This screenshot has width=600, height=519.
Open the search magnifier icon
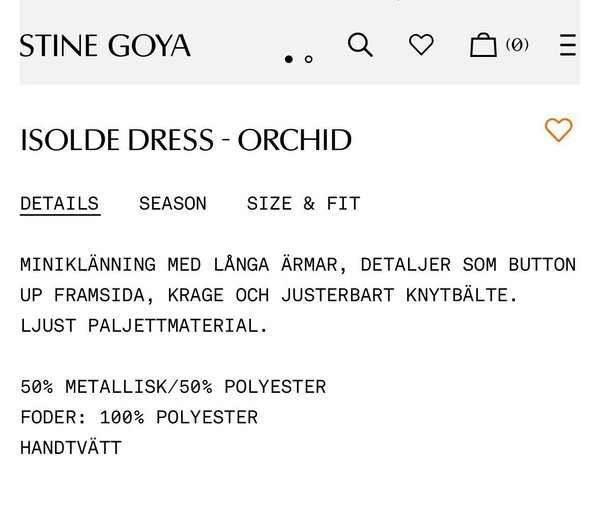(x=360, y=45)
